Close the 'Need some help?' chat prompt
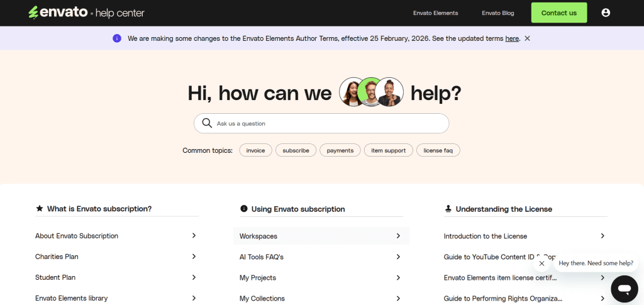Viewport: 644px width, 305px height. click(541, 263)
